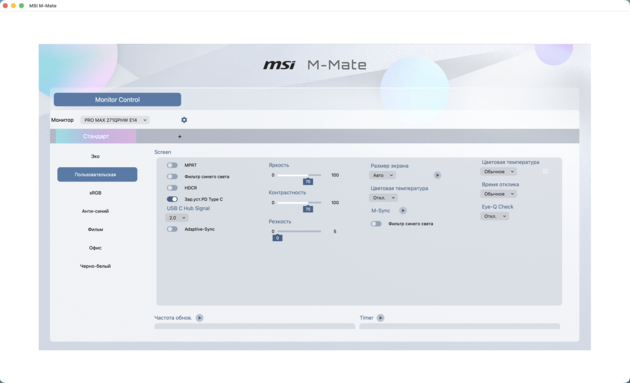Close the MSI M-Mate window
The width and height of the screenshot is (630, 383).
click(x=5, y=6)
